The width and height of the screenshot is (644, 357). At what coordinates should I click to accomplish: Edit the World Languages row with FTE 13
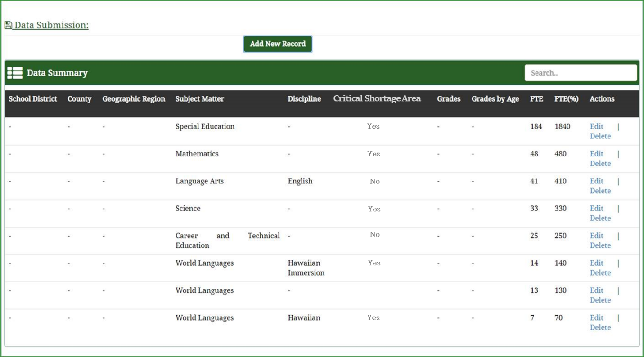596,290
